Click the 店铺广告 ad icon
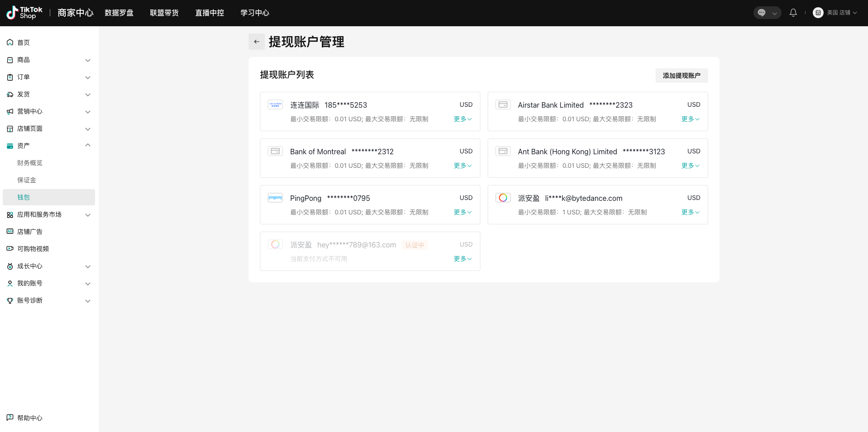The width and height of the screenshot is (868, 432). click(x=10, y=232)
